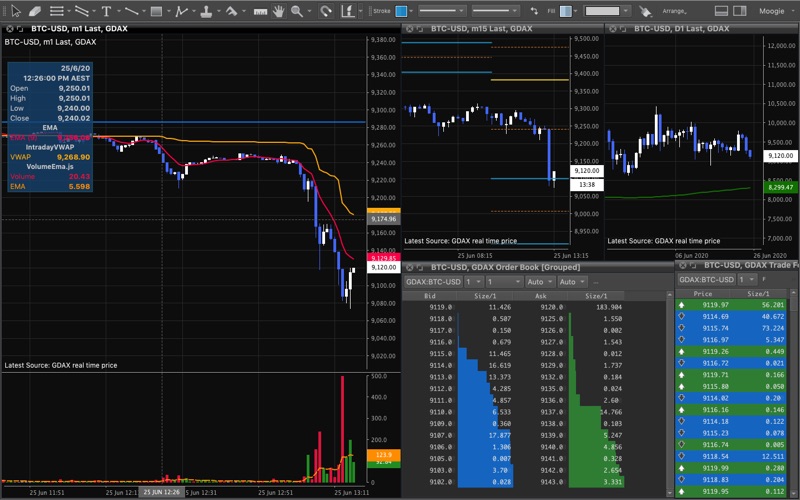Screen dimensions: 800x500
Task: Click the fill color swatch
Action: pyautogui.click(x=565, y=11)
